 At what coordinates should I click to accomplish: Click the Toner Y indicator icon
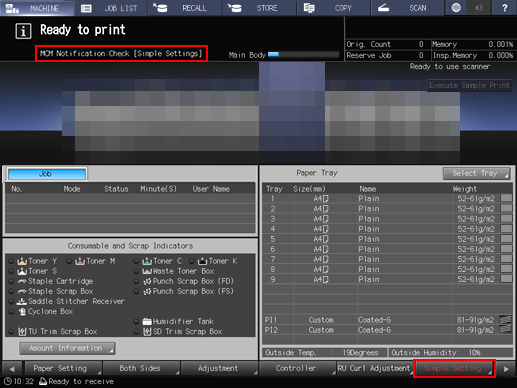22,261
